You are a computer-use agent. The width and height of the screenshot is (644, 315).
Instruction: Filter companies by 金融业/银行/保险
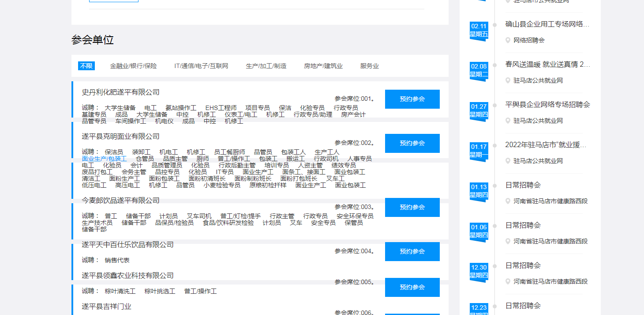pyautogui.click(x=133, y=66)
